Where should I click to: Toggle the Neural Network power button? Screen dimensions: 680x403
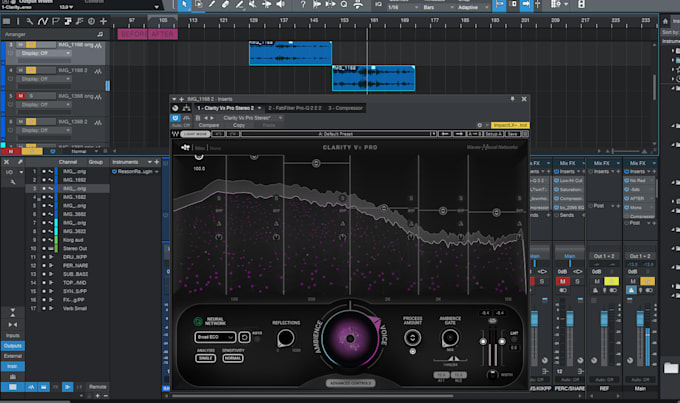(198, 321)
